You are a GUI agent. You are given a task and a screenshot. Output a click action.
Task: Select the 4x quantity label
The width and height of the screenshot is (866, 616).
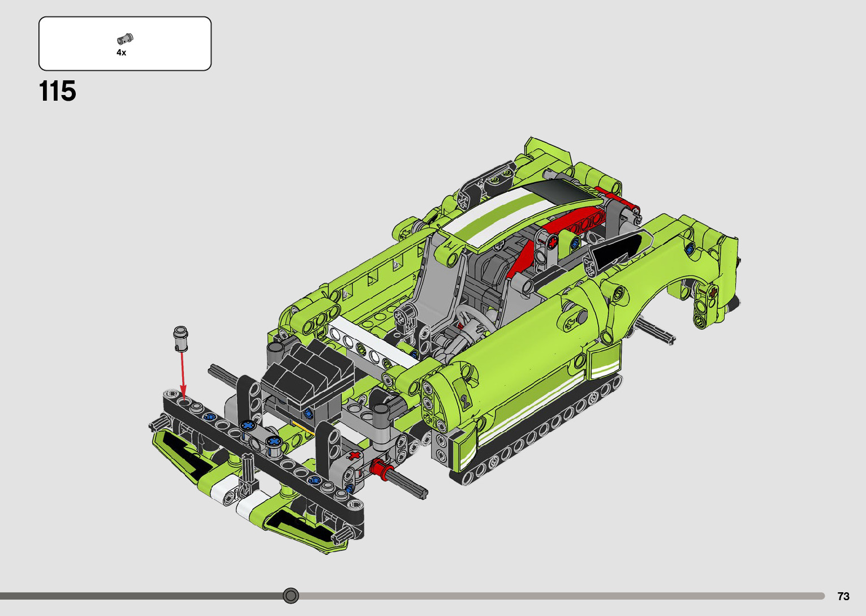pyautogui.click(x=121, y=53)
